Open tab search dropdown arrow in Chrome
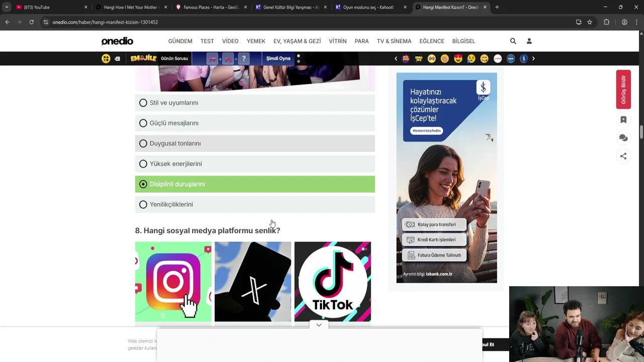This screenshot has width=644, height=362. click(x=7, y=7)
